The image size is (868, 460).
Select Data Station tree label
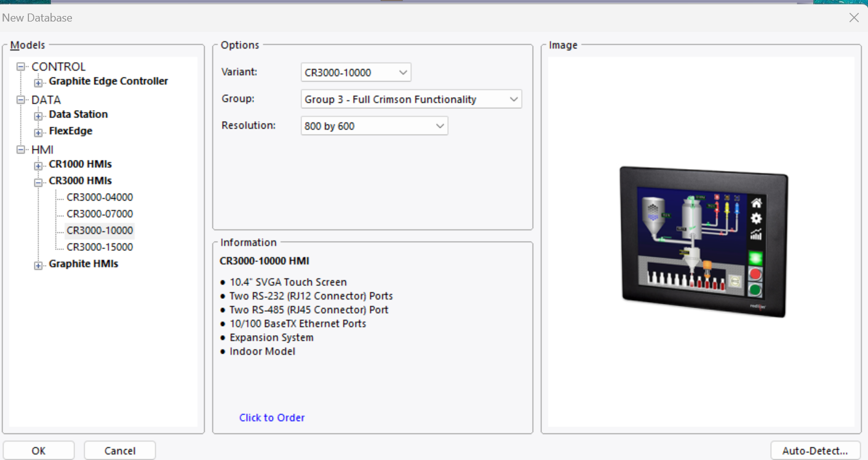tap(78, 114)
